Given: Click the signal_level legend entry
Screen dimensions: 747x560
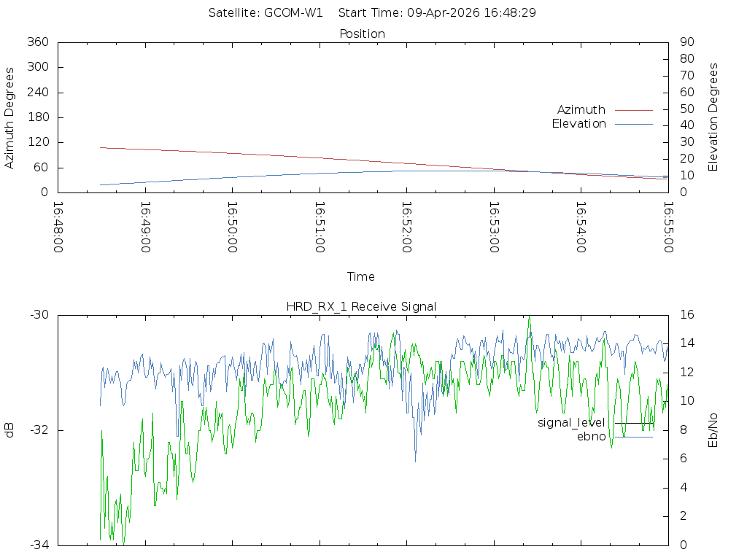Looking at the screenshot, I should (x=571, y=423).
